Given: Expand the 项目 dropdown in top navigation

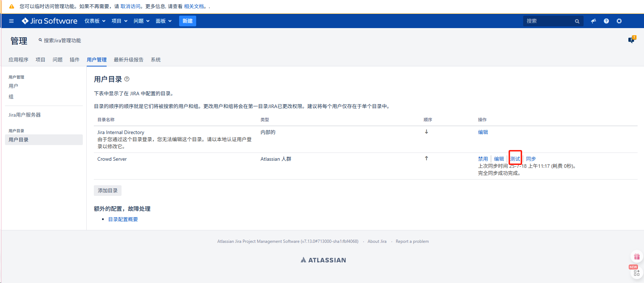Looking at the screenshot, I should [119, 21].
